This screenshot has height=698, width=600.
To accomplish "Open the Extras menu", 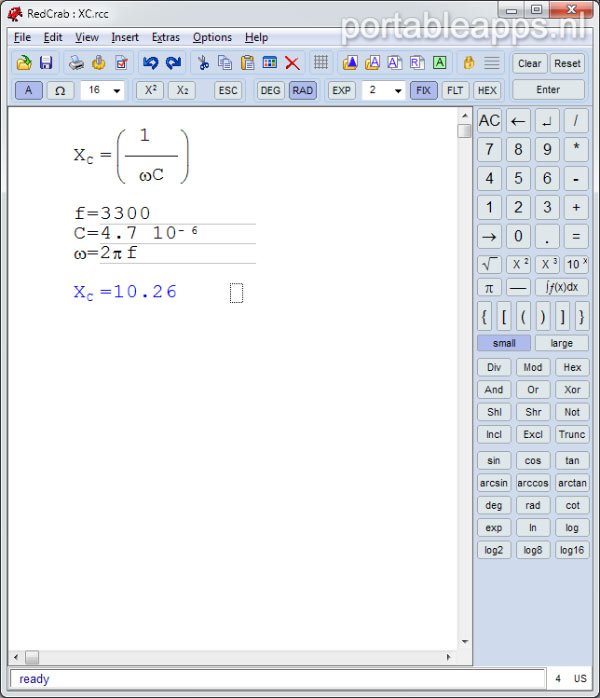I will [x=166, y=37].
